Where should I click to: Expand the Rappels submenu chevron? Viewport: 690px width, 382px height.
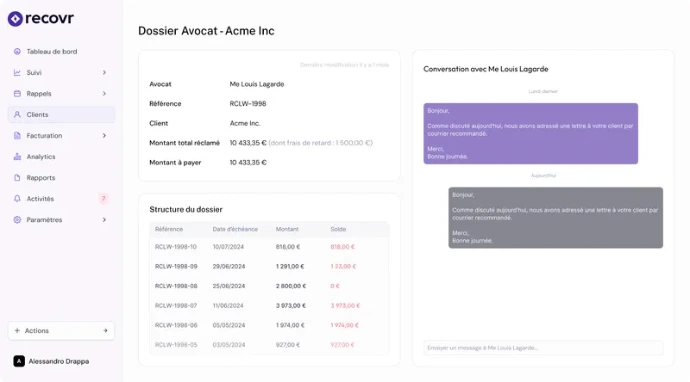(x=104, y=94)
